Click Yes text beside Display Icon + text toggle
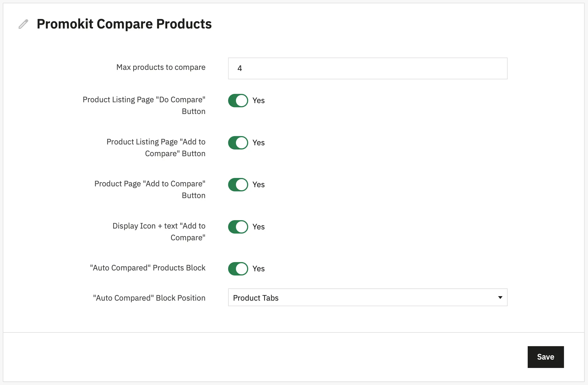Screen dimensions: 588x385 point(259,227)
